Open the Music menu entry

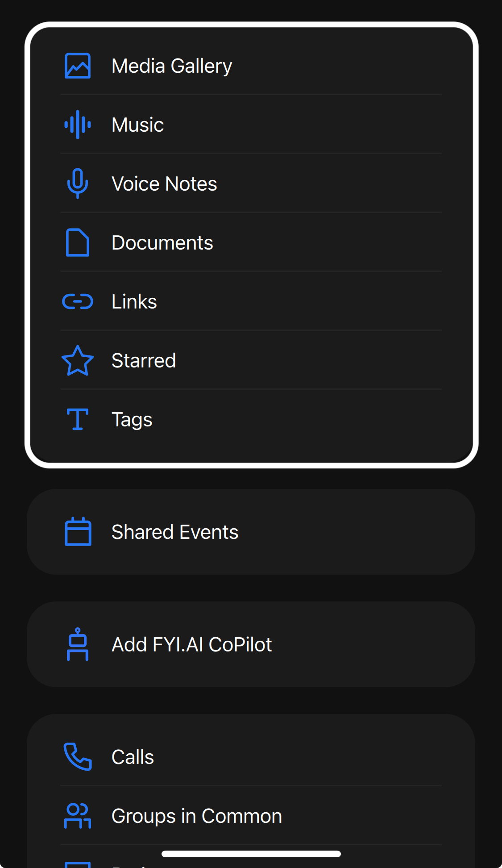(251, 125)
